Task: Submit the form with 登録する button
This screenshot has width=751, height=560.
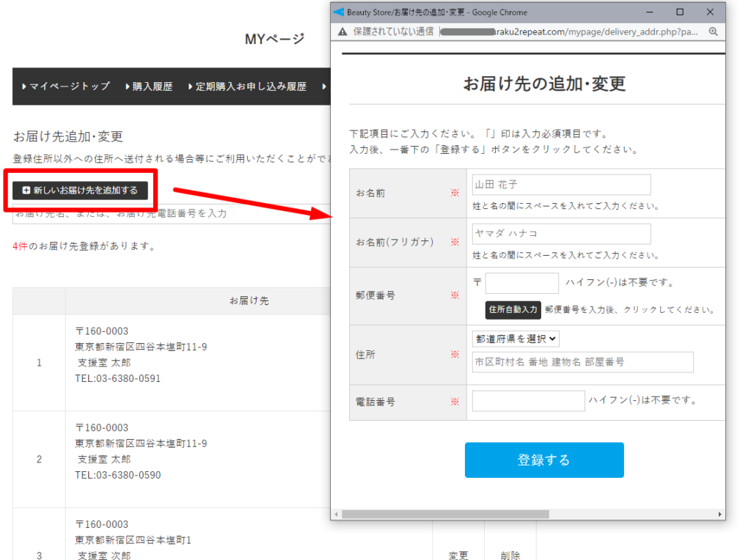Action: pyautogui.click(x=544, y=460)
